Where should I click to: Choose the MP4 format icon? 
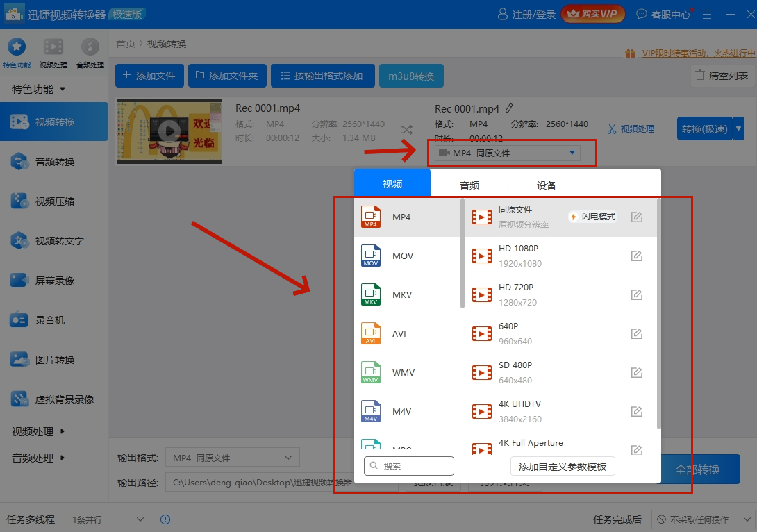pos(371,217)
